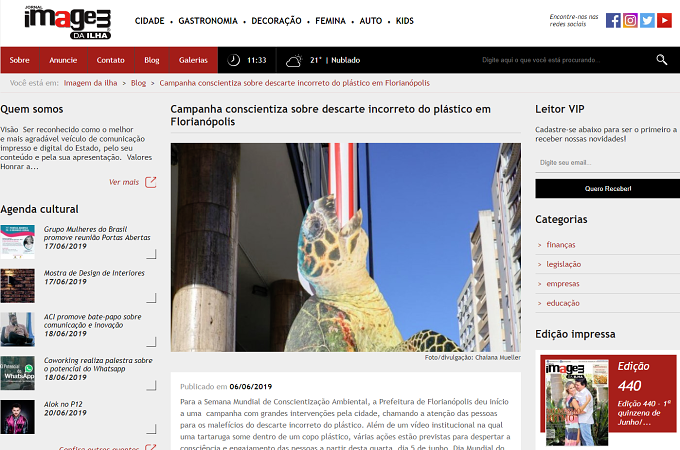Expand the finanças category

click(560, 245)
